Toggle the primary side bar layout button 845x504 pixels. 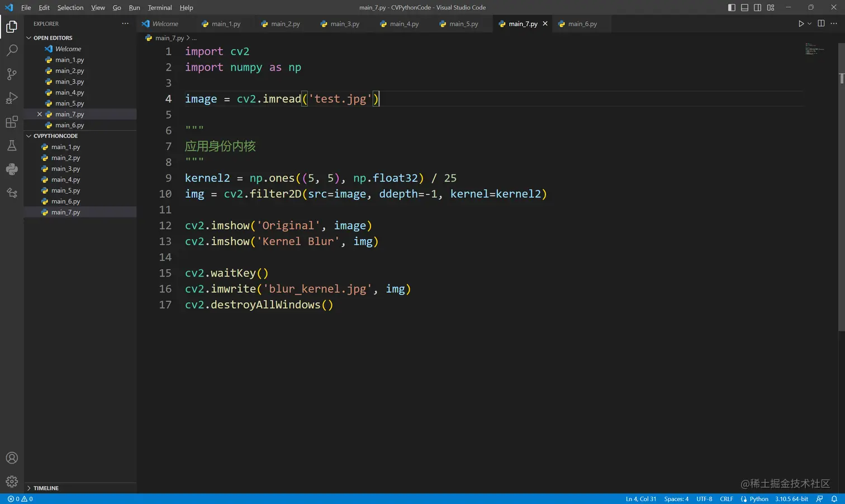pyautogui.click(x=732, y=7)
